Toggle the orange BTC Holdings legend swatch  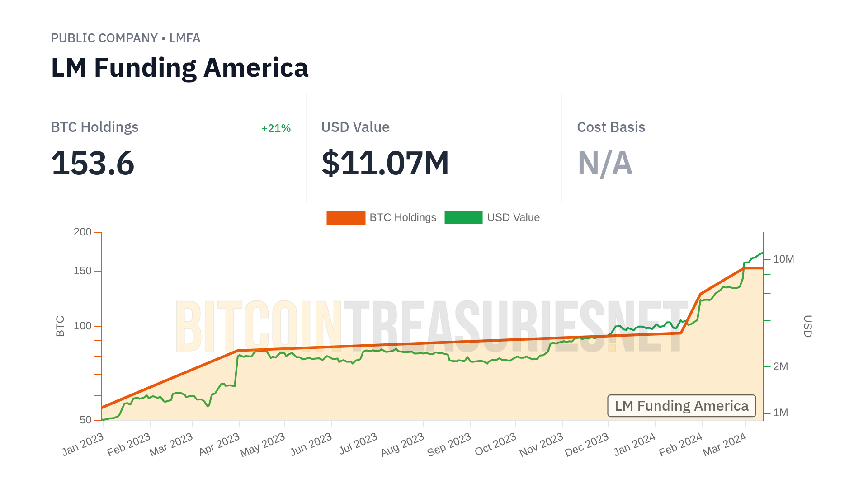point(346,218)
